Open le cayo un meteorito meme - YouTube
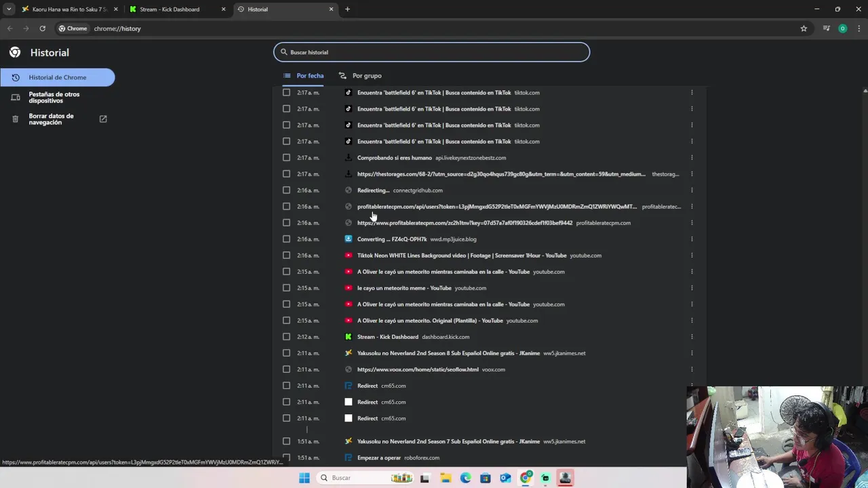 pos(404,288)
